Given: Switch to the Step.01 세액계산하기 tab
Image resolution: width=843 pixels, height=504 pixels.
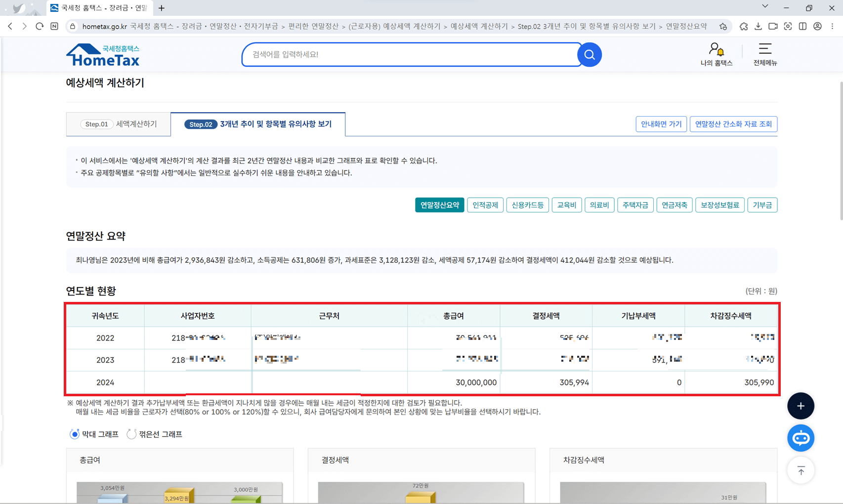Looking at the screenshot, I should 118,124.
